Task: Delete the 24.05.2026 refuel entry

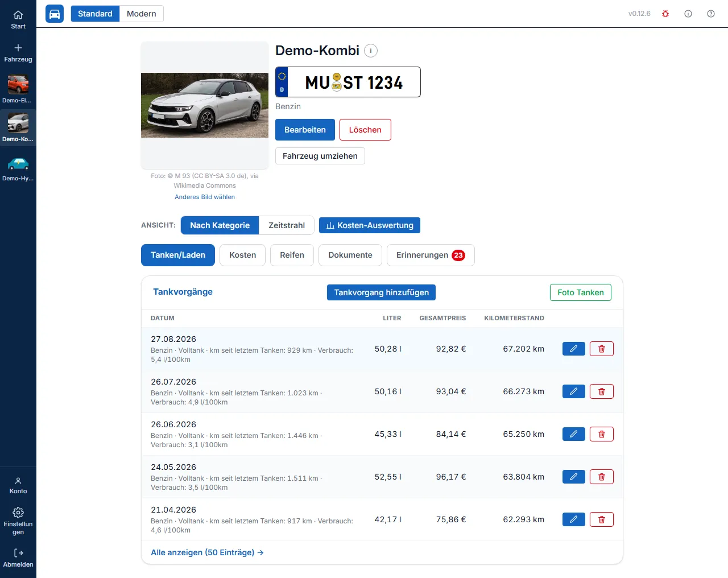Action: [602, 477]
